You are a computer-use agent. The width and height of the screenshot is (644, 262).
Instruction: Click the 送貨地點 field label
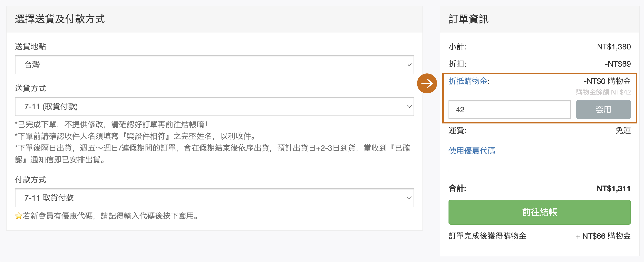pyautogui.click(x=31, y=47)
